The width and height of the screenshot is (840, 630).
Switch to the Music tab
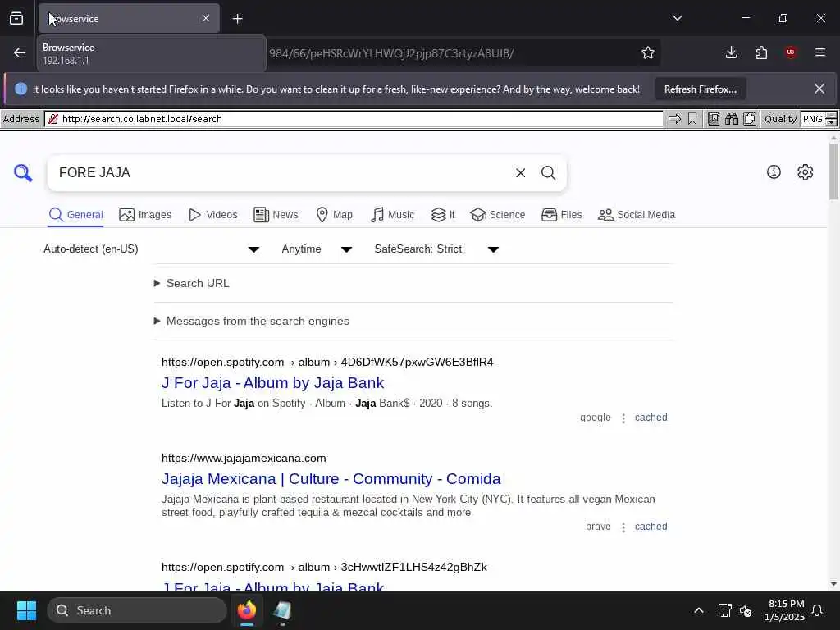(x=392, y=215)
